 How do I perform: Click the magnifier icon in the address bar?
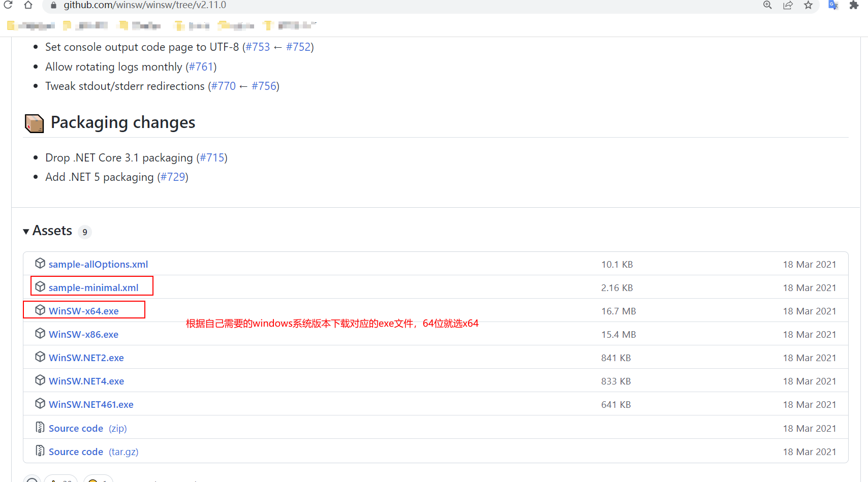(767, 5)
